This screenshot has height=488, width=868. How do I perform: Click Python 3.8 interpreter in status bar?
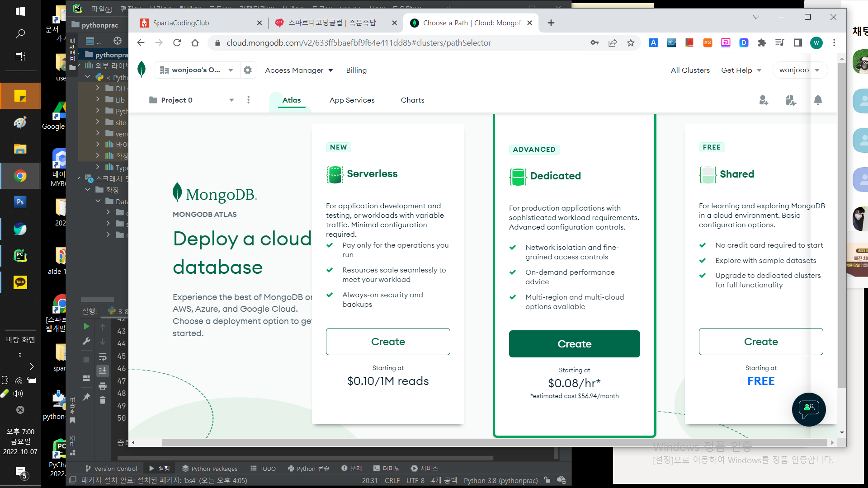(x=500, y=480)
